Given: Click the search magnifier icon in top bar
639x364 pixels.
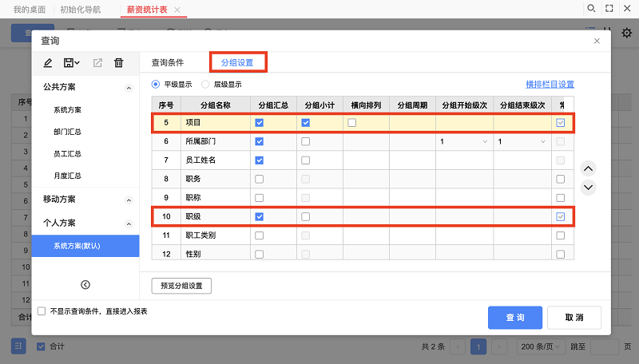Looking at the screenshot, I should 591,8.
